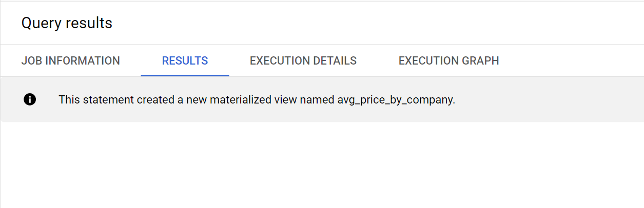
Task: Click the word "results" in the heading
Action: pos(90,23)
